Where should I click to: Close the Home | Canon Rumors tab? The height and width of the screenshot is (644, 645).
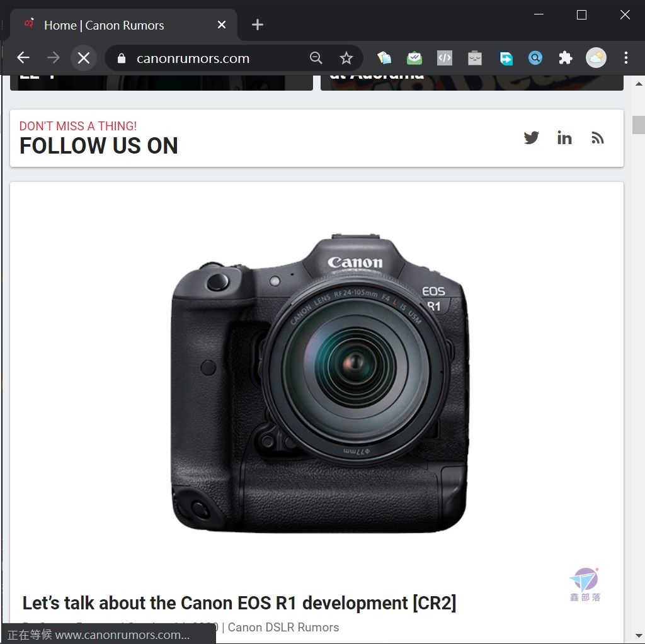(x=222, y=25)
